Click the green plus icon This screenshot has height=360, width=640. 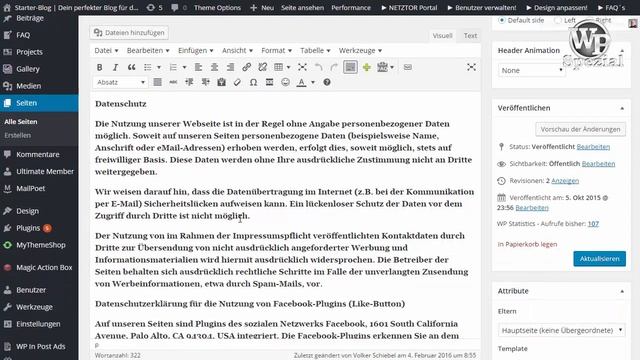[367, 67]
